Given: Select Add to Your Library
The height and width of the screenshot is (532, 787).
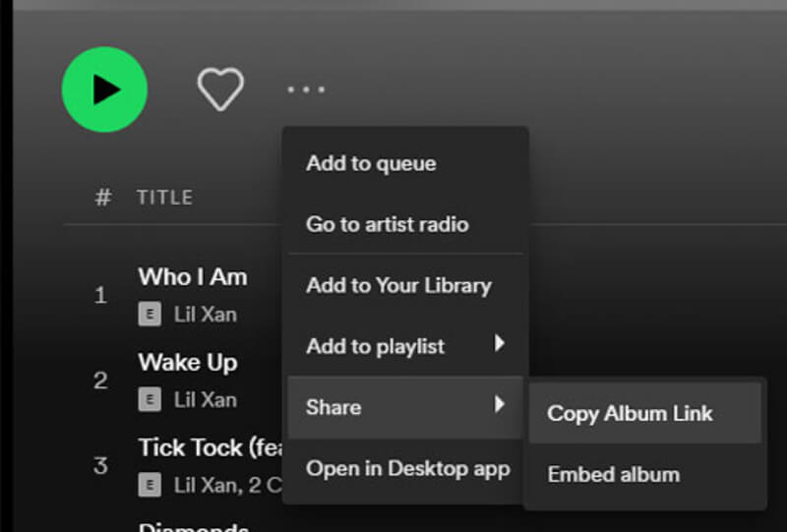Looking at the screenshot, I should (x=397, y=286).
